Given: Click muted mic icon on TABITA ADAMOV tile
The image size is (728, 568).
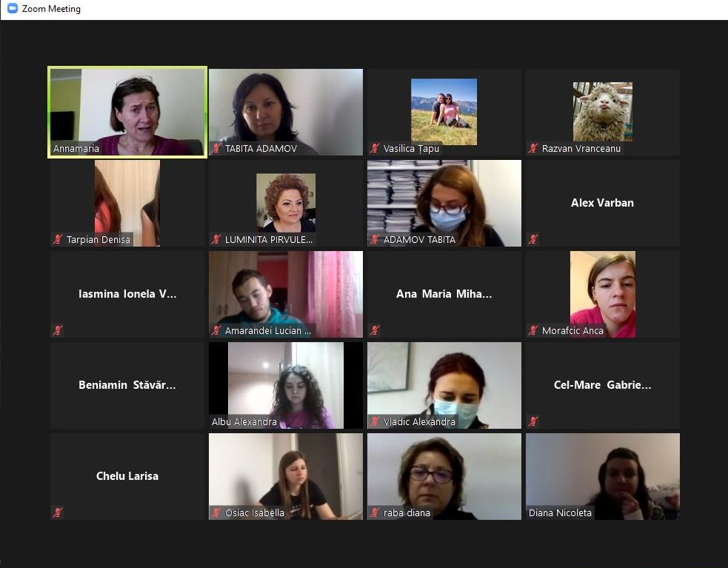Looking at the screenshot, I should 216,149.
